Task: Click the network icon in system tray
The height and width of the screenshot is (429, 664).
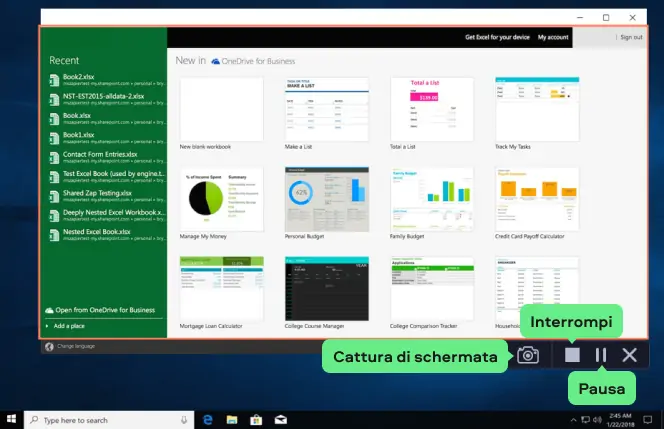Action: [585, 420]
